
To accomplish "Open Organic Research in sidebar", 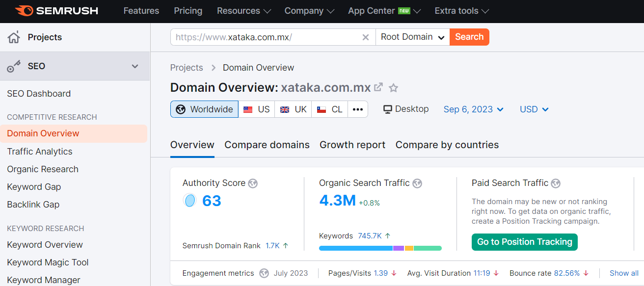I will [43, 169].
